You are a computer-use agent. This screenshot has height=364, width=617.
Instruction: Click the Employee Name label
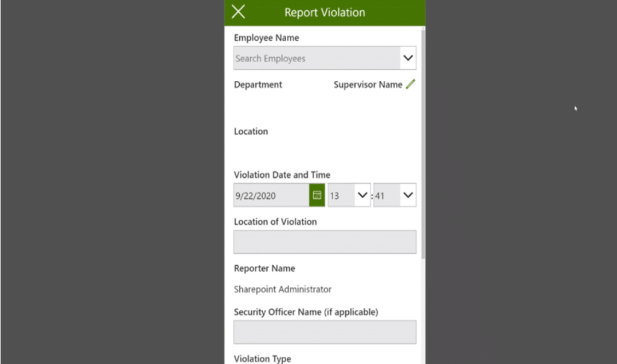pyautogui.click(x=266, y=38)
